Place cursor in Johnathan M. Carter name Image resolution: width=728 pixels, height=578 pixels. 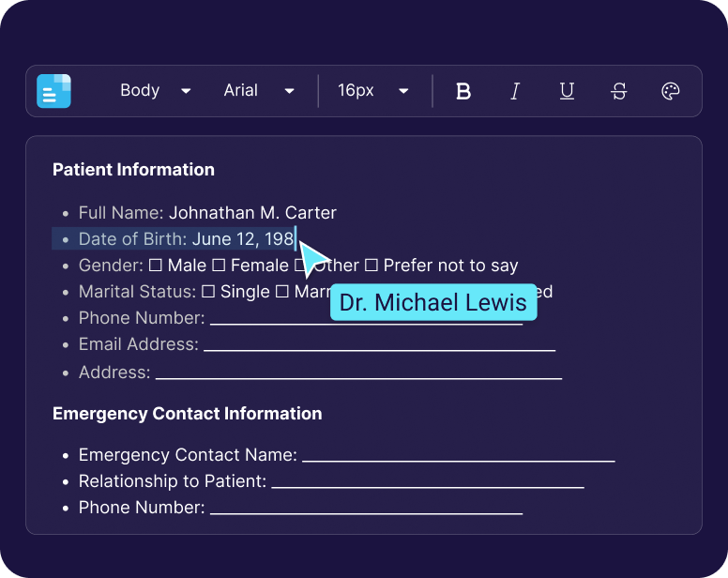(252, 213)
